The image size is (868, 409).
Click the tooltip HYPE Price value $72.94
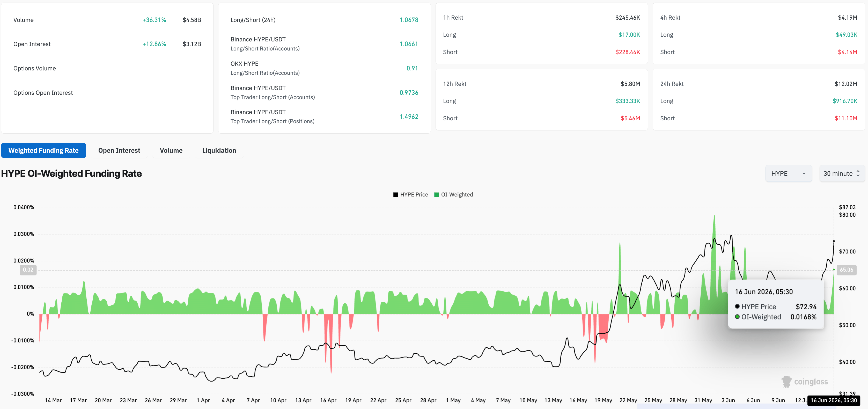click(806, 307)
